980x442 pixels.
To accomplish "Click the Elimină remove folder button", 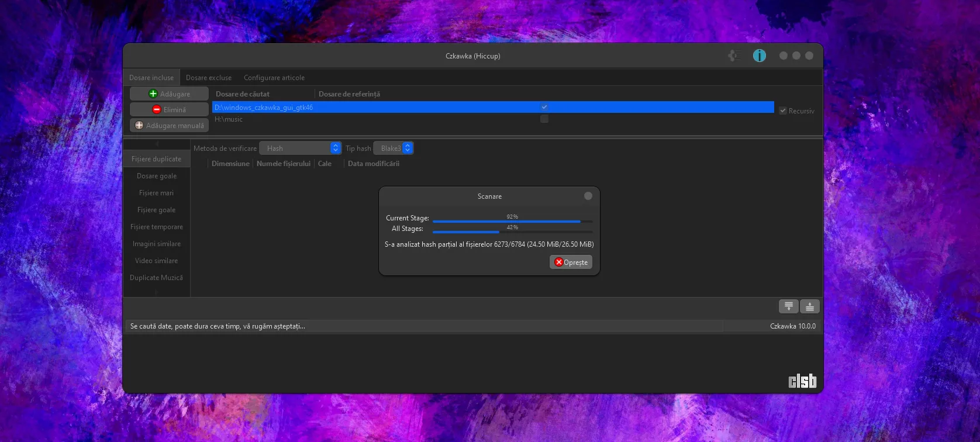I will point(169,109).
